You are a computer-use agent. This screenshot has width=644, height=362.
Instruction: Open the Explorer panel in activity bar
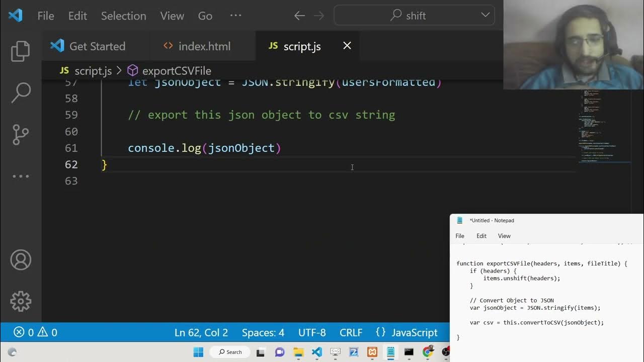(x=21, y=51)
